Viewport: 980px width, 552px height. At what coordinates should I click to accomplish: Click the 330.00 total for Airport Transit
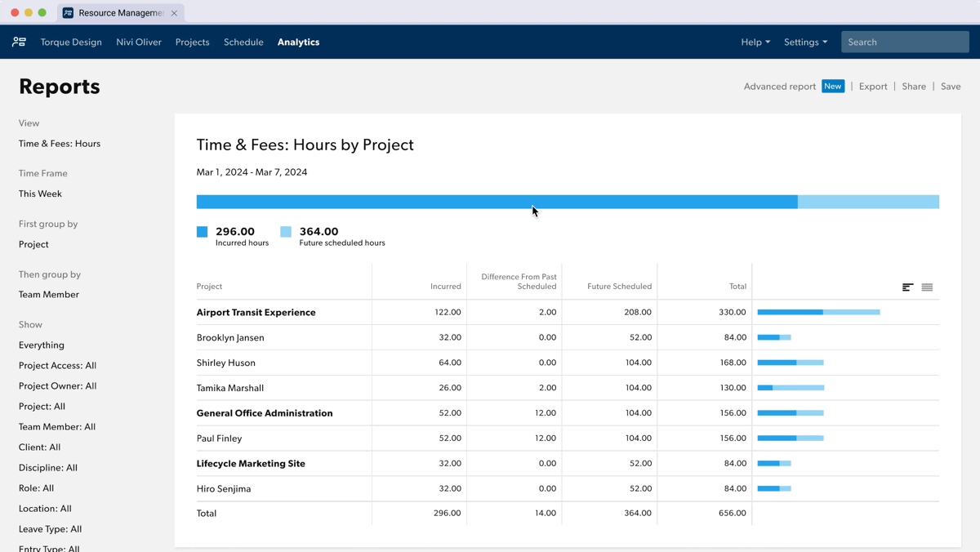click(732, 312)
